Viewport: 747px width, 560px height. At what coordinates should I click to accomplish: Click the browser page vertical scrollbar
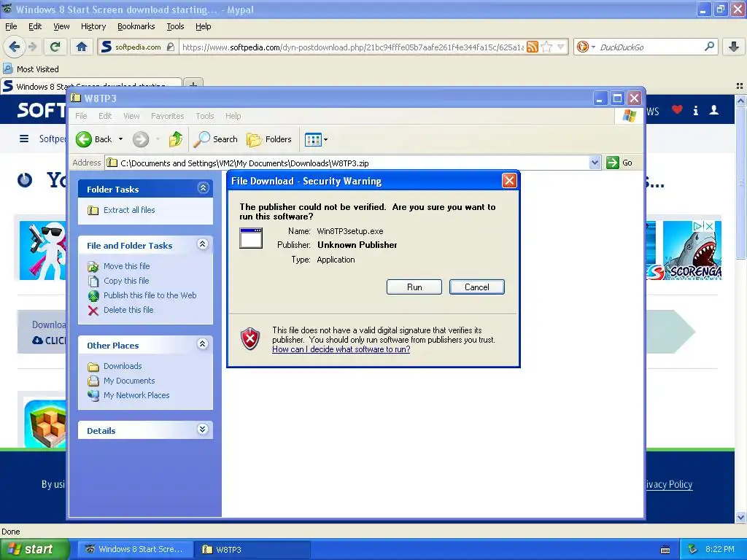tap(740, 183)
